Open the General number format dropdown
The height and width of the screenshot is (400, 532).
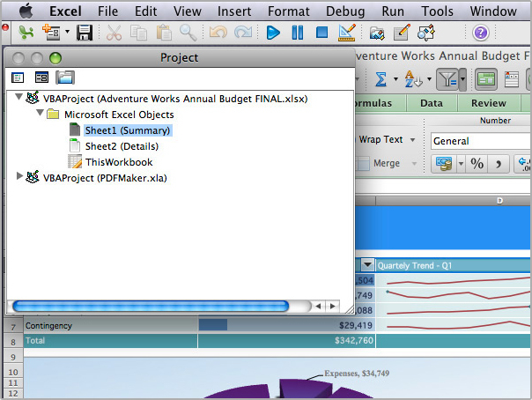pos(479,141)
